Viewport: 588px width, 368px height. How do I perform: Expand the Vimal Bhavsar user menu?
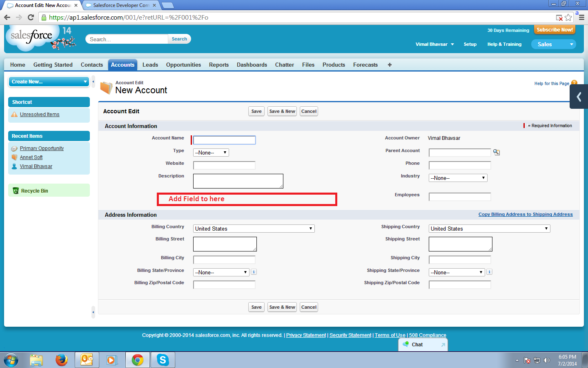point(435,44)
